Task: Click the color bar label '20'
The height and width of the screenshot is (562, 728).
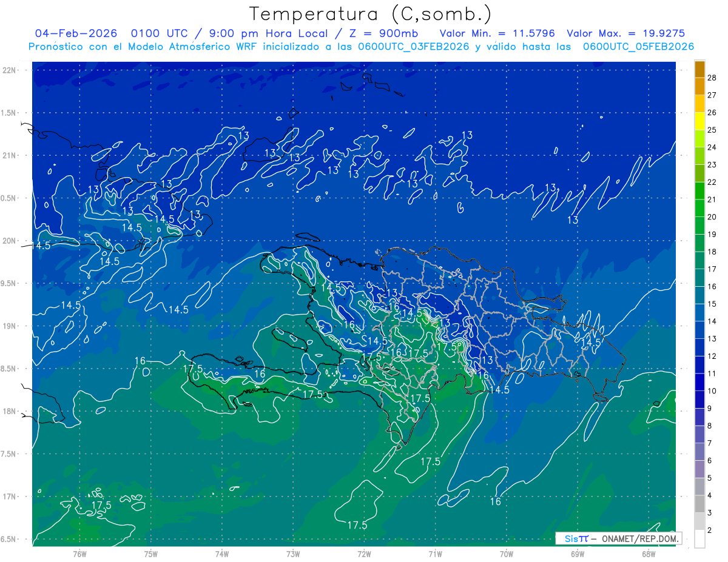Action: click(x=712, y=217)
